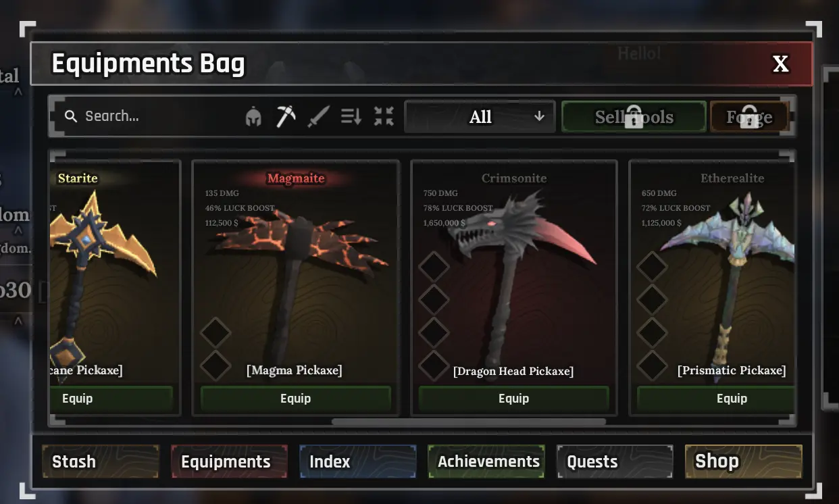Open the All filter dropdown
This screenshot has height=504, width=839.
[480, 117]
